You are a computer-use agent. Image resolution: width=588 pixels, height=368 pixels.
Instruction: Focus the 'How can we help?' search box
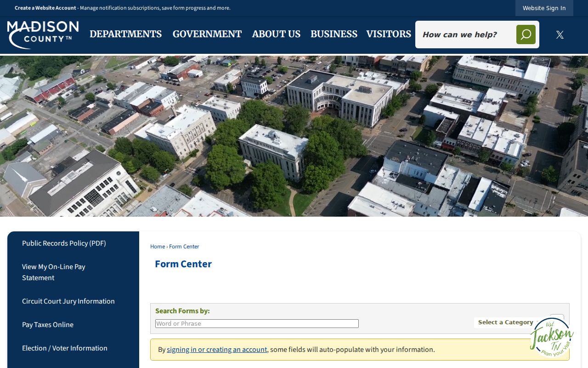click(466, 34)
